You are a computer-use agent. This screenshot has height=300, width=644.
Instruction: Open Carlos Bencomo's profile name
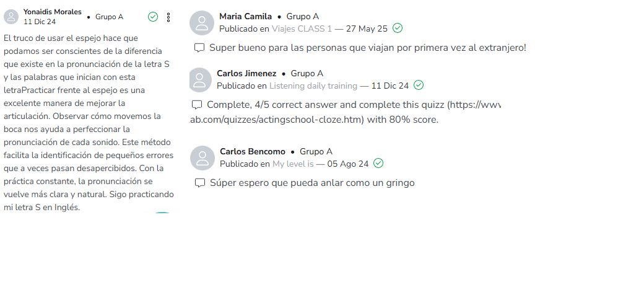(x=253, y=151)
